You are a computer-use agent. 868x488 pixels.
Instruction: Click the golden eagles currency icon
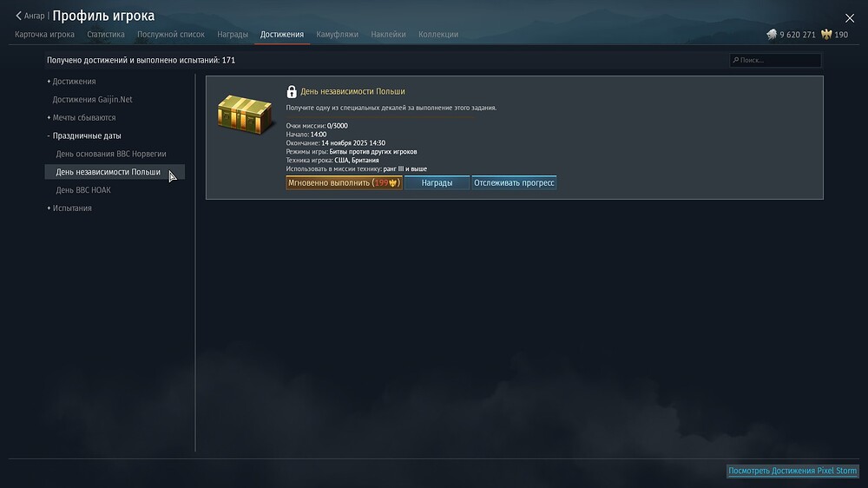(826, 35)
